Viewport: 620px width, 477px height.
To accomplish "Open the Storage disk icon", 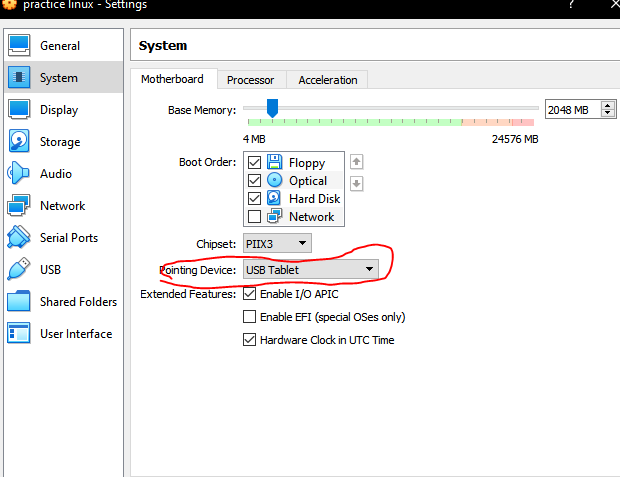I will coord(19,141).
